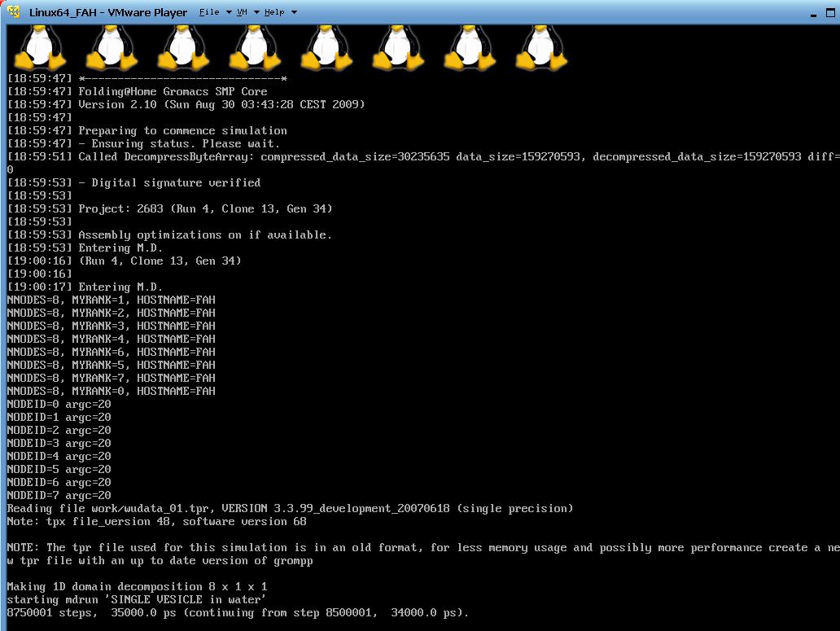This screenshot has height=631, width=840.
Task: Click the 'NOTE: The tpr file used' warning
Action: coord(423,554)
